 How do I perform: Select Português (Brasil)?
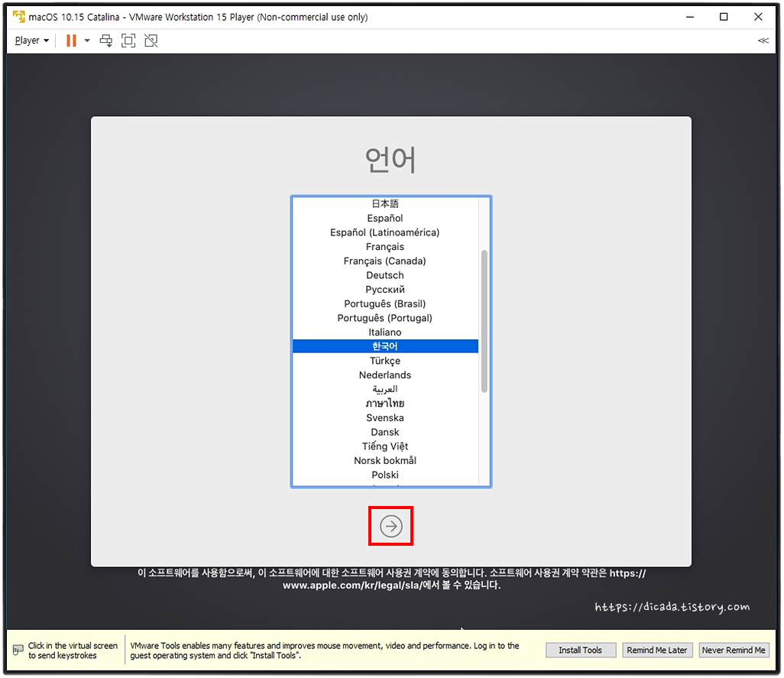[385, 303]
